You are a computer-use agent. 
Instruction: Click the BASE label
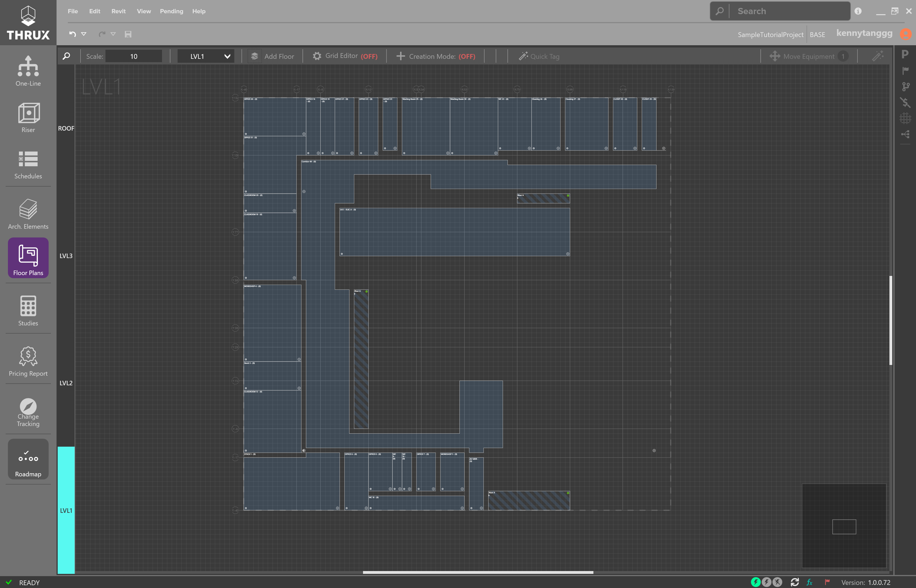(x=817, y=34)
